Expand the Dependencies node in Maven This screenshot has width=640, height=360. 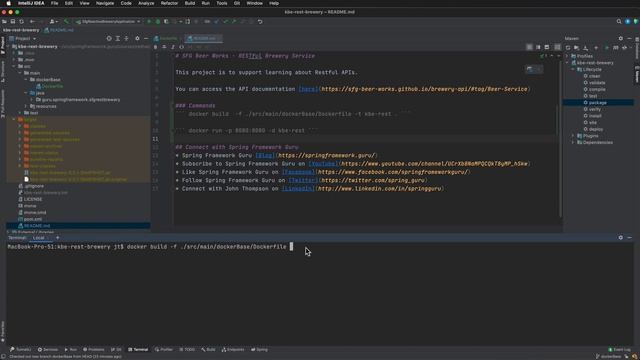tap(573, 142)
